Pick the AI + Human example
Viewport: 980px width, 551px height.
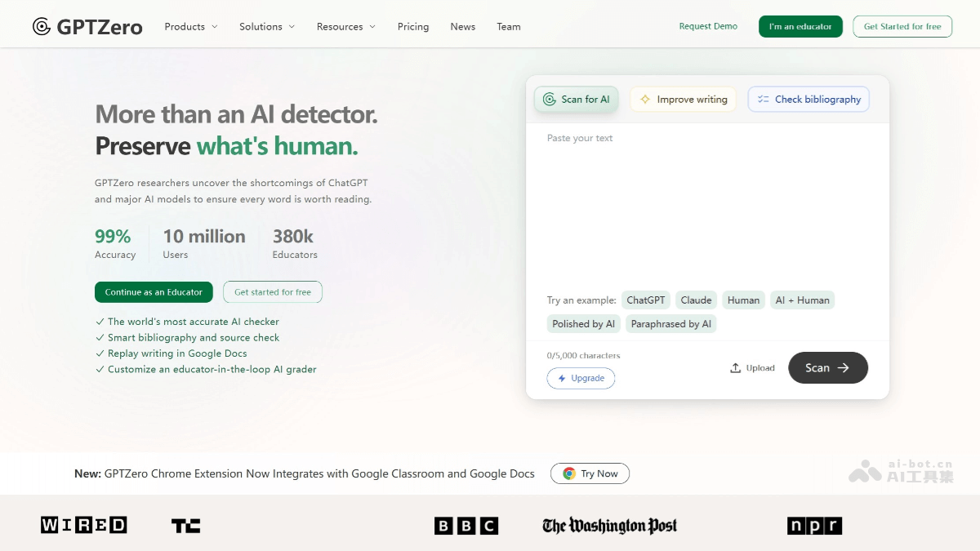[802, 300]
